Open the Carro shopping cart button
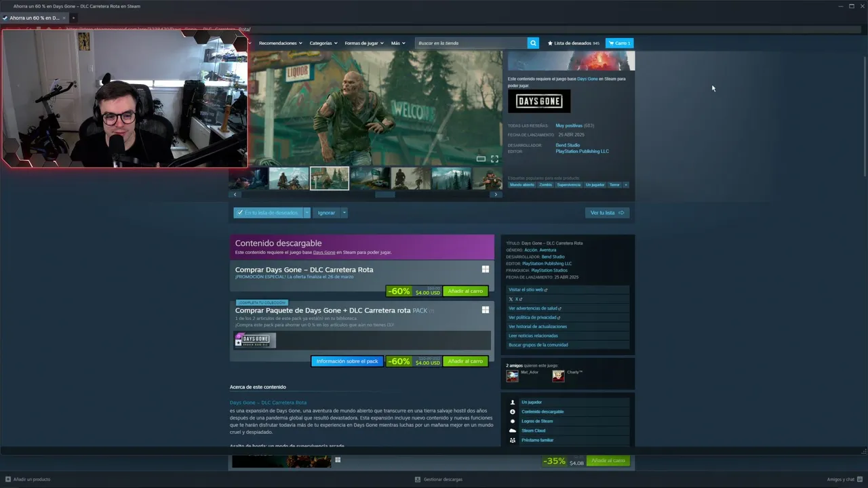 [620, 43]
